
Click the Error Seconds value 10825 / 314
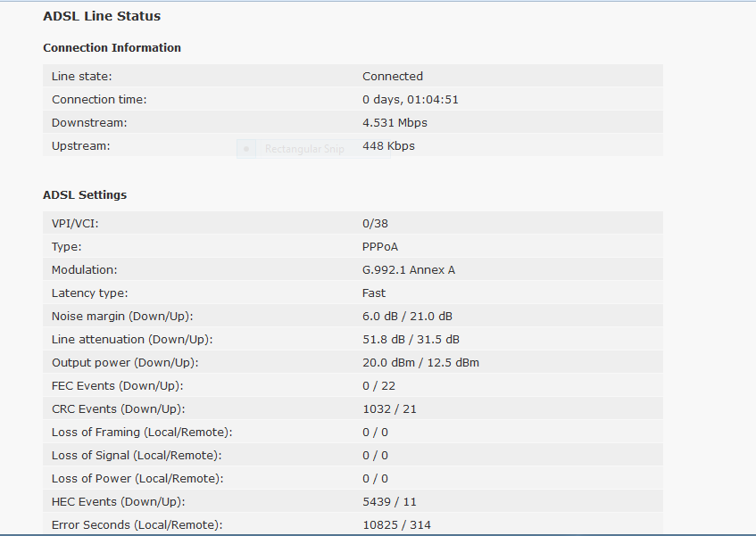click(x=397, y=524)
